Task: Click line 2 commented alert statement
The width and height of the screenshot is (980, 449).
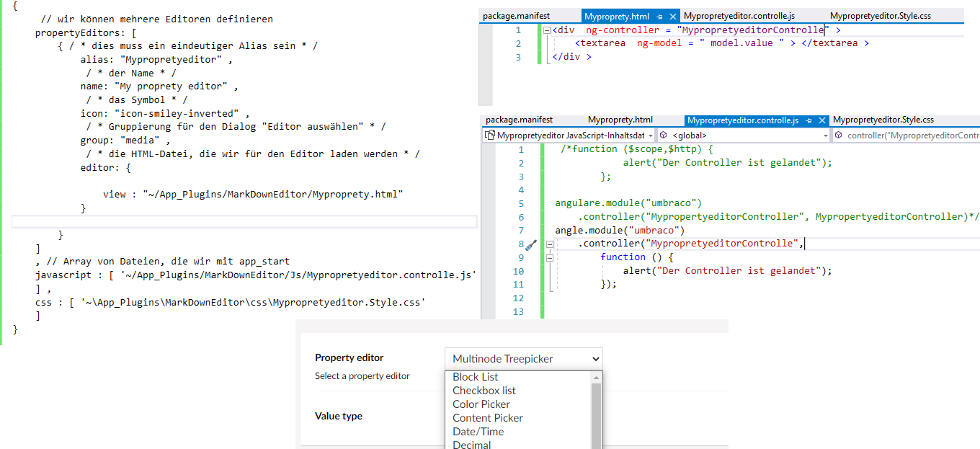Action: coord(727,163)
